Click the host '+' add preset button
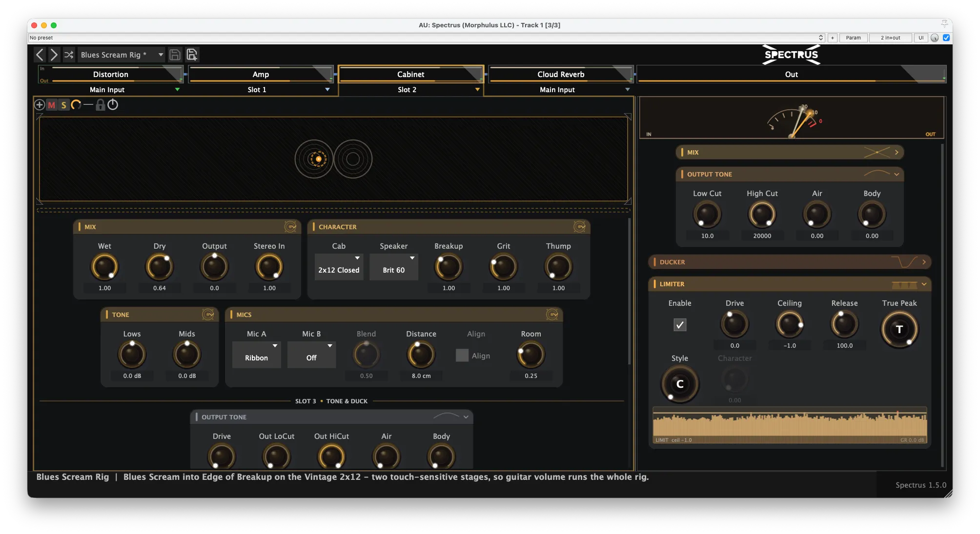Screen dimensions: 980x534 tap(832, 38)
